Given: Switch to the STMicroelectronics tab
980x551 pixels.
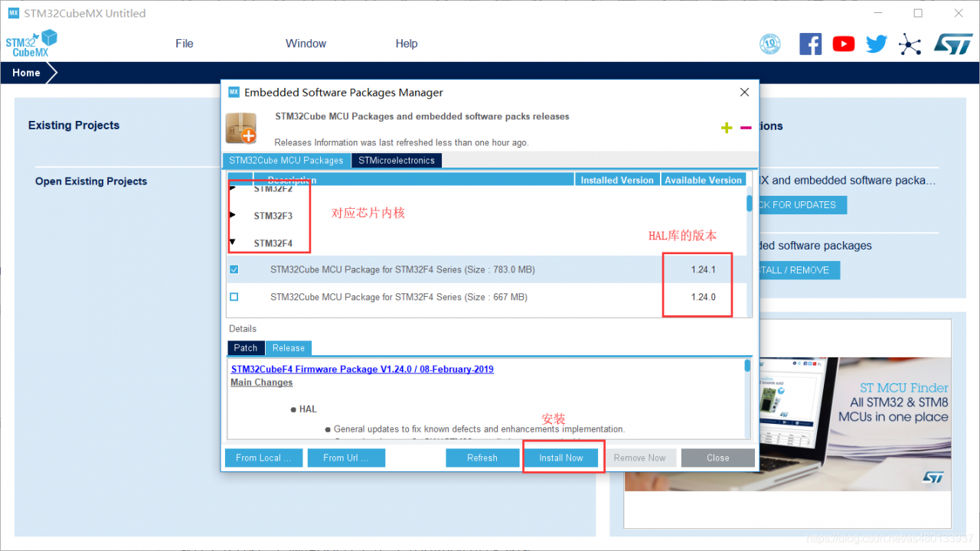Looking at the screenshot, I should tap(397, 161).
